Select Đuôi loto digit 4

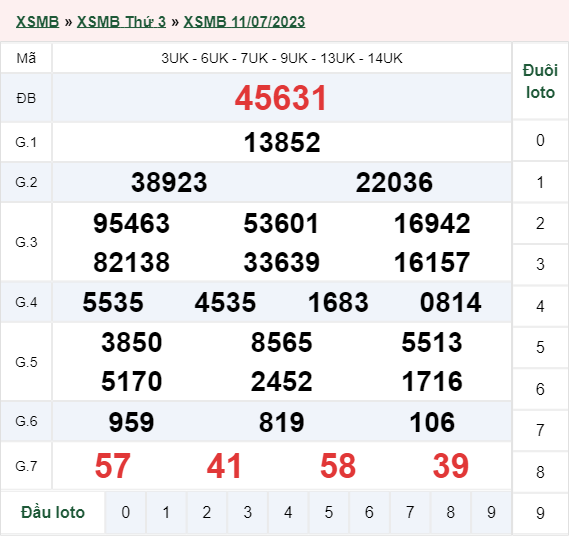(x=540, y=306)
